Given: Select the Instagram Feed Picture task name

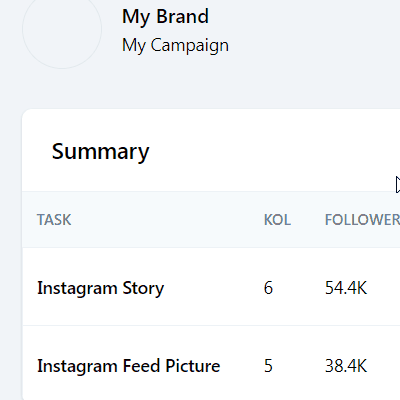Looking at the screenshot, I should (x=129, y=366).
